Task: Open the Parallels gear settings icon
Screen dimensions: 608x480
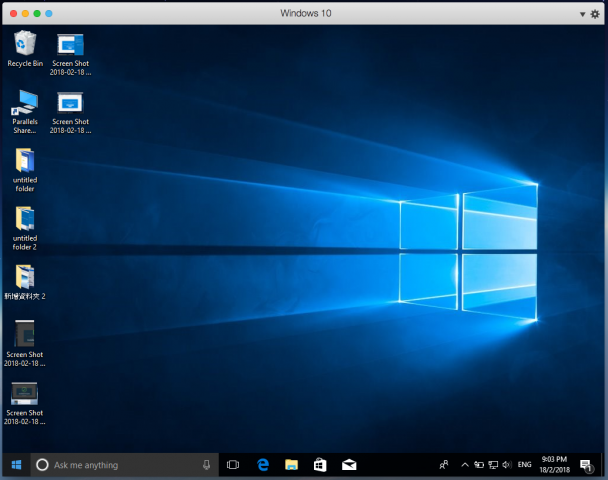Action: point(595,14)
